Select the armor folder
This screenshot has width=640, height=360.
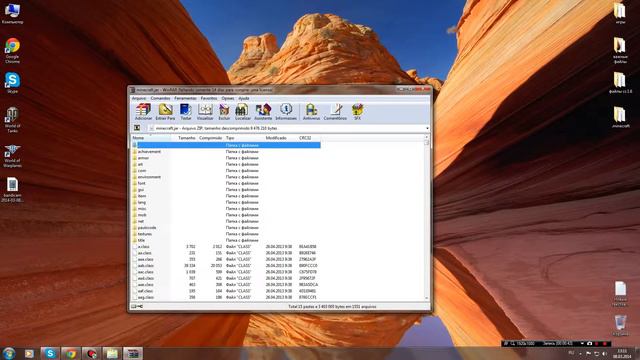[x=143, y=158]
